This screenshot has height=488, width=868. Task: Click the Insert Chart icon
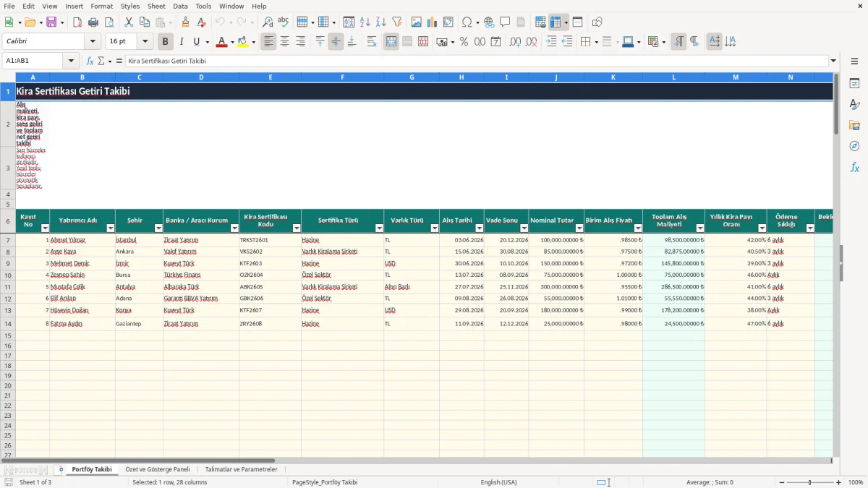pyautogui.click(x=433, y=22)
